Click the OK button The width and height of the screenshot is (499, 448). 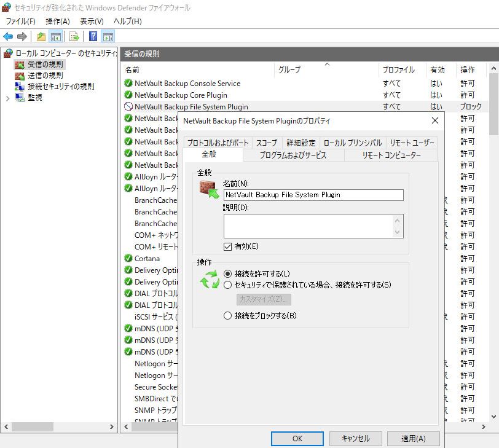[x=297, y=439]
